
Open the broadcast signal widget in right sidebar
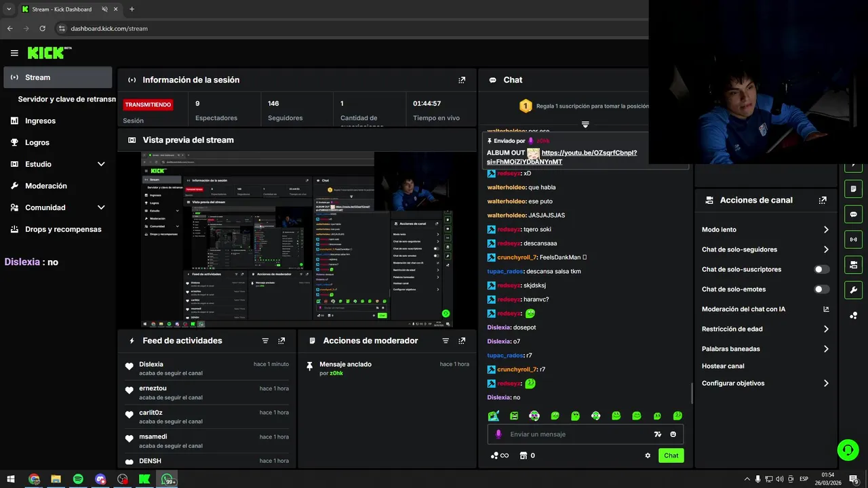[x=853, y=239]
